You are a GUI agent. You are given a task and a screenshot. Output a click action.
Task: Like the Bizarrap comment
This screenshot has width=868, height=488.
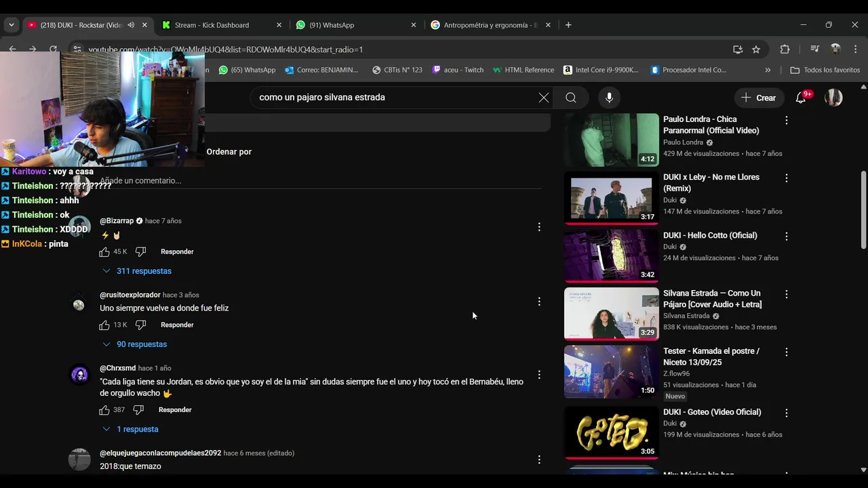tap(104, 251)
